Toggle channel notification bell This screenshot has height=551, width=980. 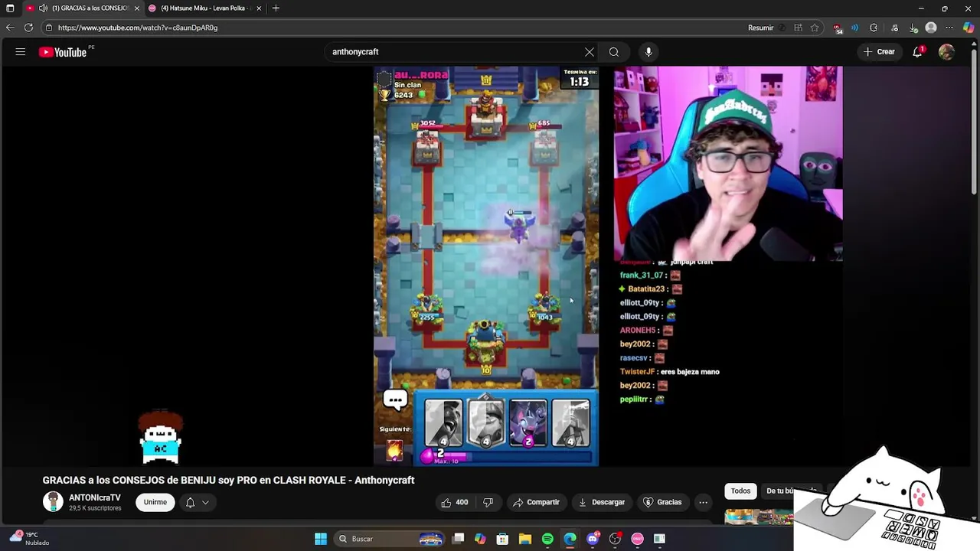[x=190, y=502]
